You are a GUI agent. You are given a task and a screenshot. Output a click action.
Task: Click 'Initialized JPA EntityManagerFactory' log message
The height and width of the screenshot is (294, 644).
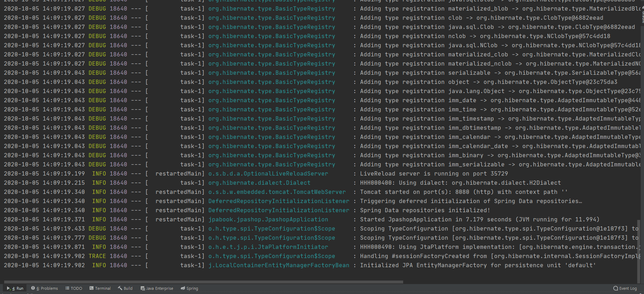coord(478,265)
